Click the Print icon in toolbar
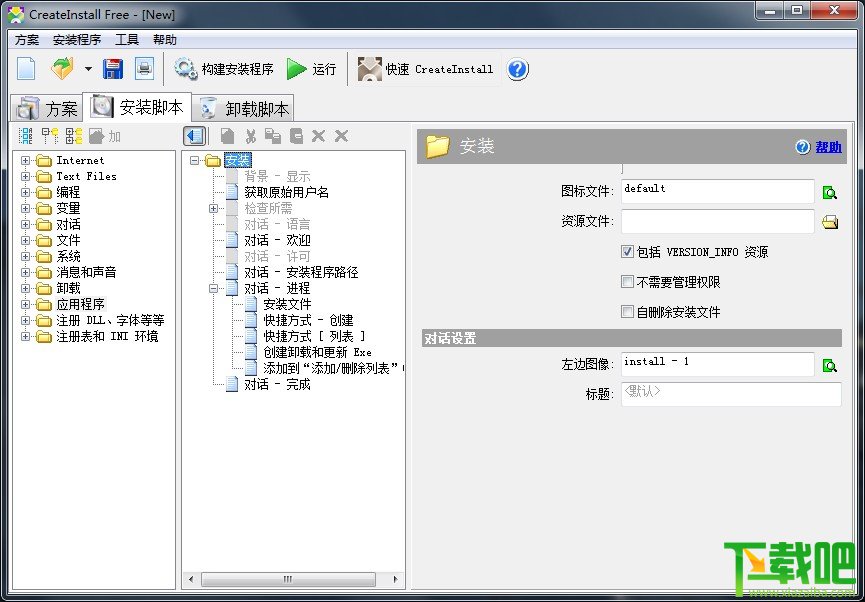This screenshot has width=865, height=602. click(x=145, y=69)
